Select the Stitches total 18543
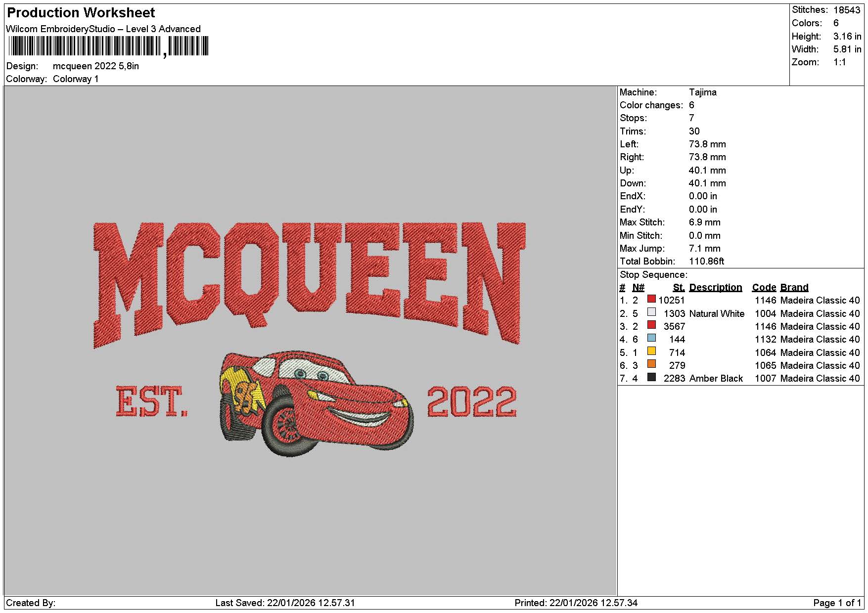 tap(847, 10)
